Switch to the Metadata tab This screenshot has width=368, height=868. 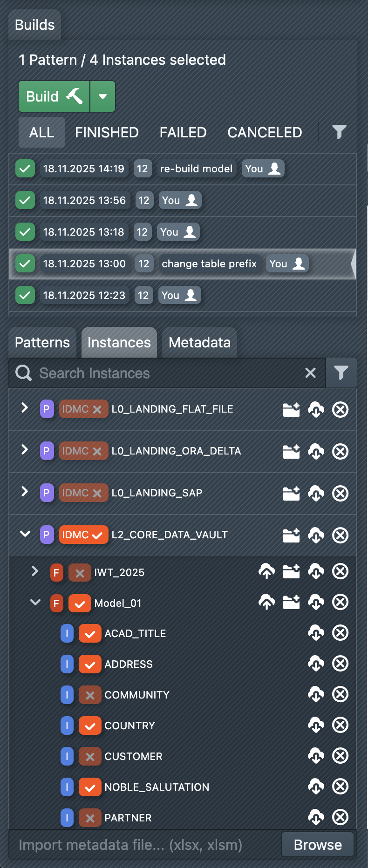199,343
